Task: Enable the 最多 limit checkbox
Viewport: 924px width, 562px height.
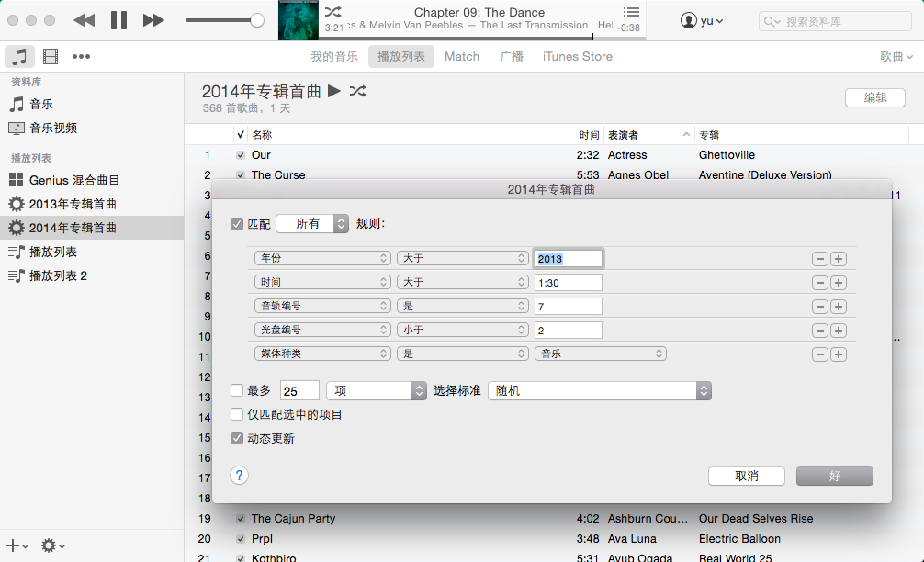Action: tap(237, 390)
